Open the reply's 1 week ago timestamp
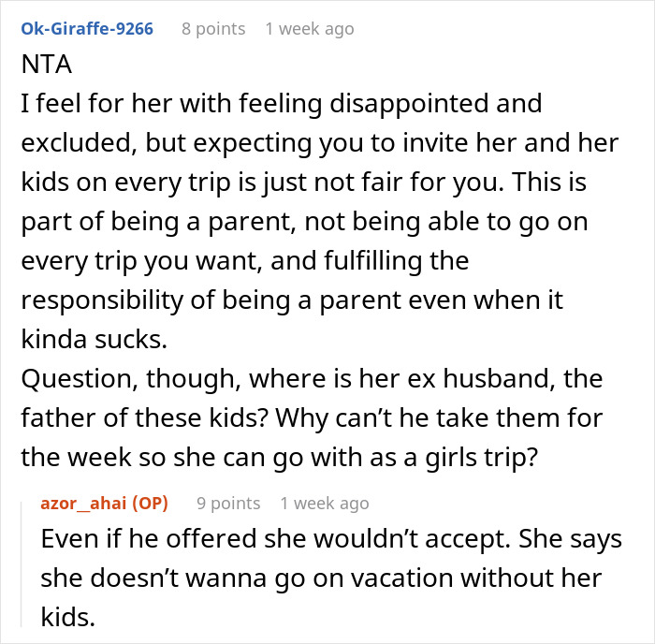The height and width of the screenshot is (644, 655). tap(325, 504)
